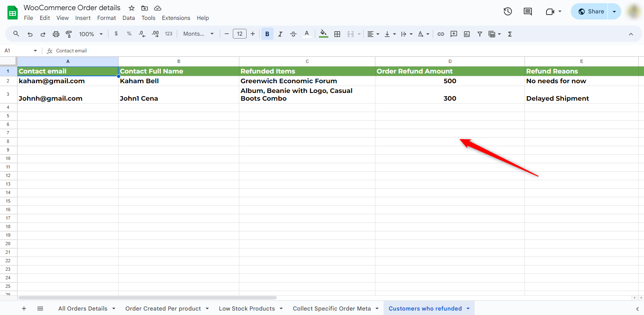Click the Share button

pos(591,11)
